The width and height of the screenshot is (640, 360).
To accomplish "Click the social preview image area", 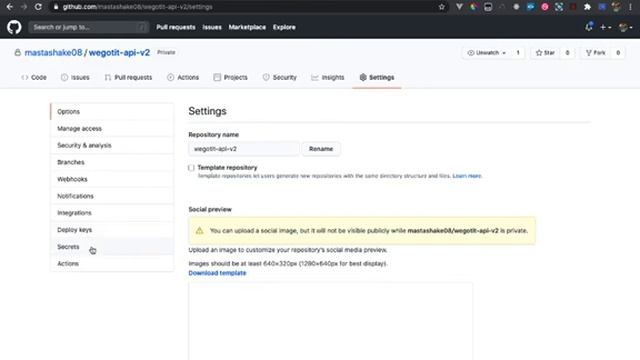I will 331,321.
